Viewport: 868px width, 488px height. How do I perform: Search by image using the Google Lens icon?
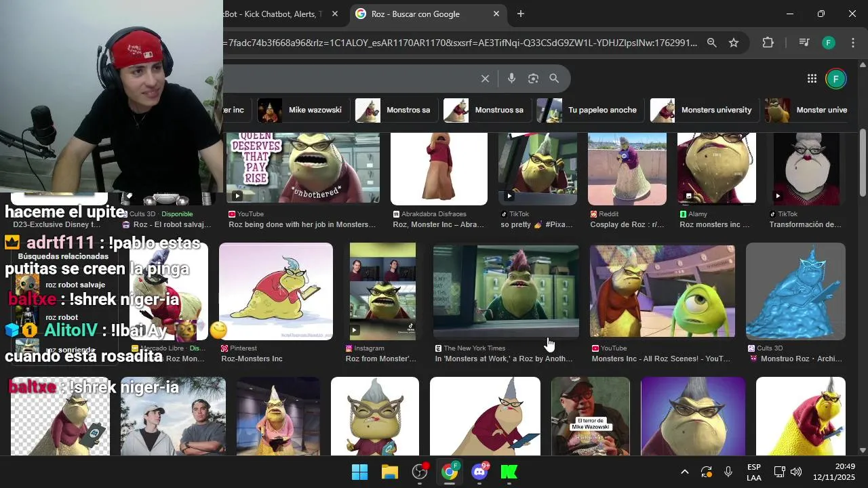533,79
